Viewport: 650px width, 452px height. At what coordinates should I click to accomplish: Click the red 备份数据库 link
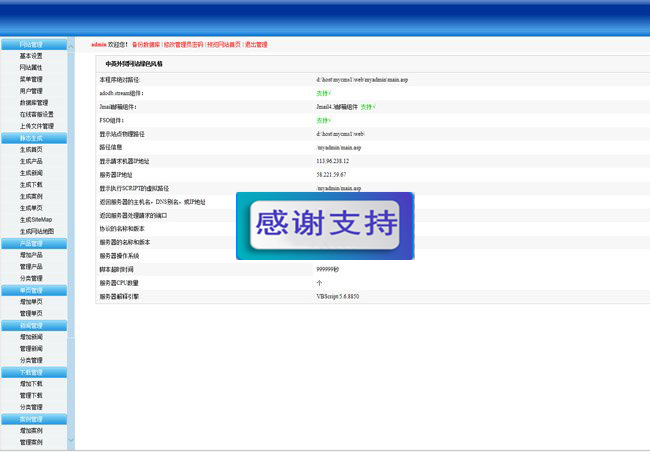tap(146, 44)
